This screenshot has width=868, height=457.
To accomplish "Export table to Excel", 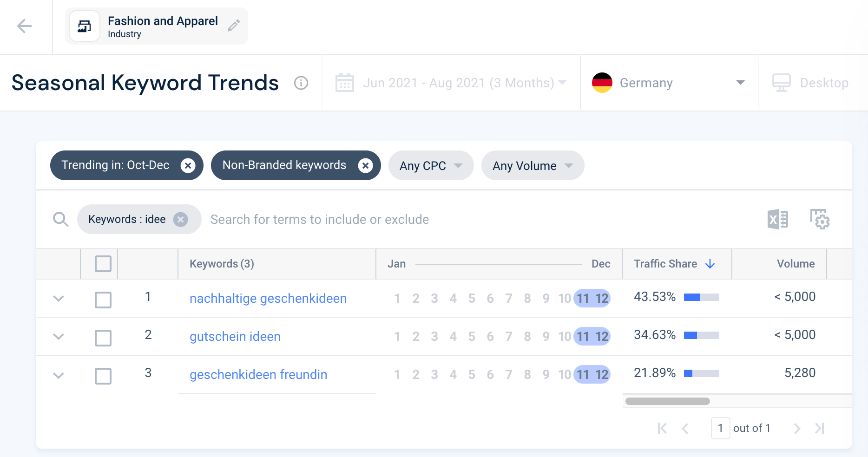I will click(777, 219).
